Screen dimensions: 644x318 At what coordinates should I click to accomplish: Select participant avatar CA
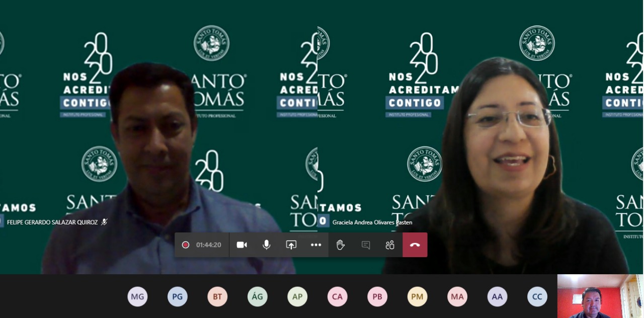pos(337,297)
